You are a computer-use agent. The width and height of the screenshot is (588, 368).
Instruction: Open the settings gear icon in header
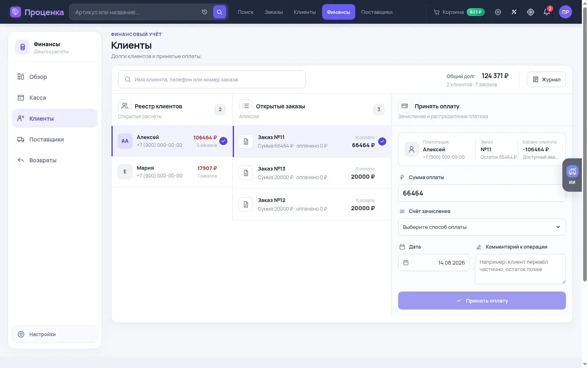498,12
